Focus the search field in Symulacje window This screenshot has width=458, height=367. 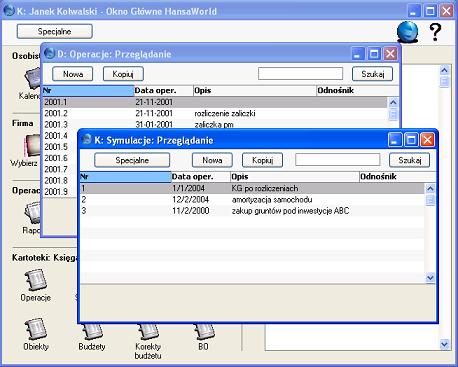pos(338,160)
